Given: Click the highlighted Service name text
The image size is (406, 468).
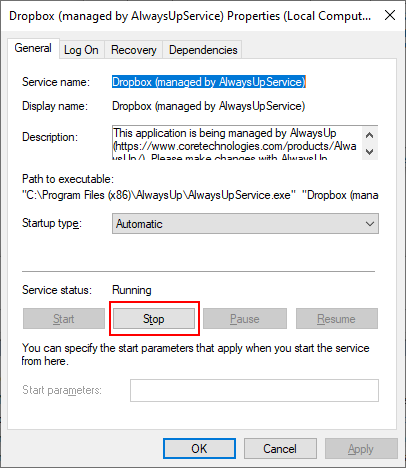Looking at the screenshot, I should click(x=209, y=82).
